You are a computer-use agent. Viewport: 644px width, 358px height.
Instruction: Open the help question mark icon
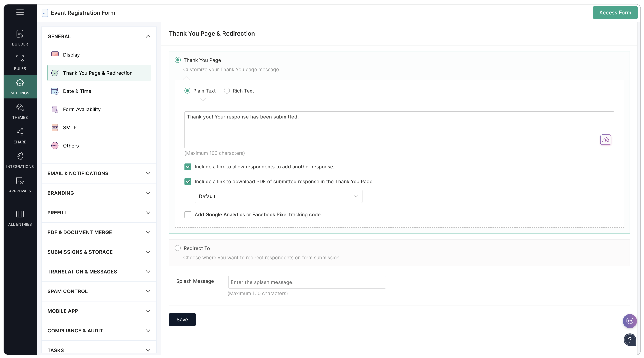(630, 340)
